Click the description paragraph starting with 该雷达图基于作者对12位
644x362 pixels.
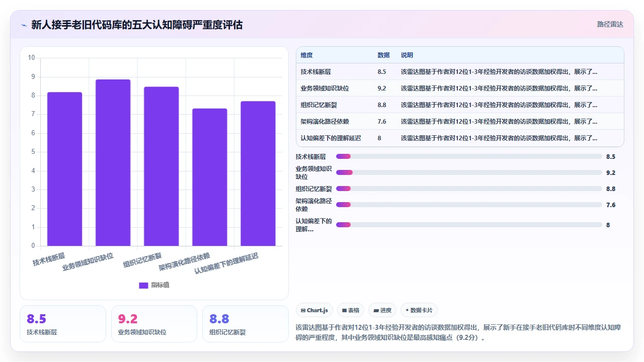(x=459, y=332)
